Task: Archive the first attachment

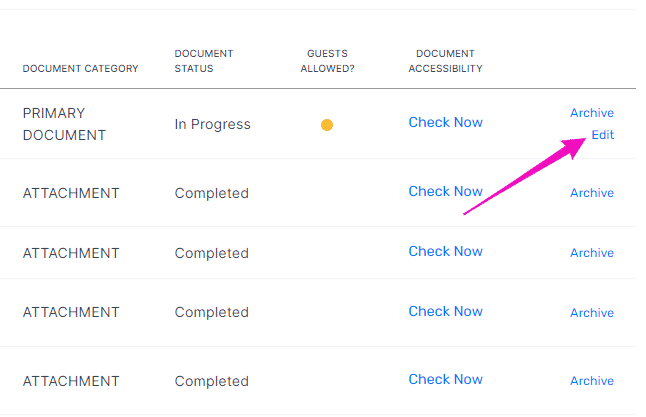Action: [x=592, y=192]
